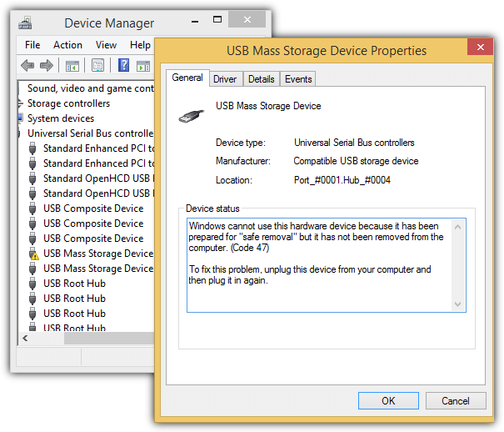This screenshot has height=432, width=504.
Task: Click the horizontal scrollbar left arrow
Action: [x=24, y=339]
